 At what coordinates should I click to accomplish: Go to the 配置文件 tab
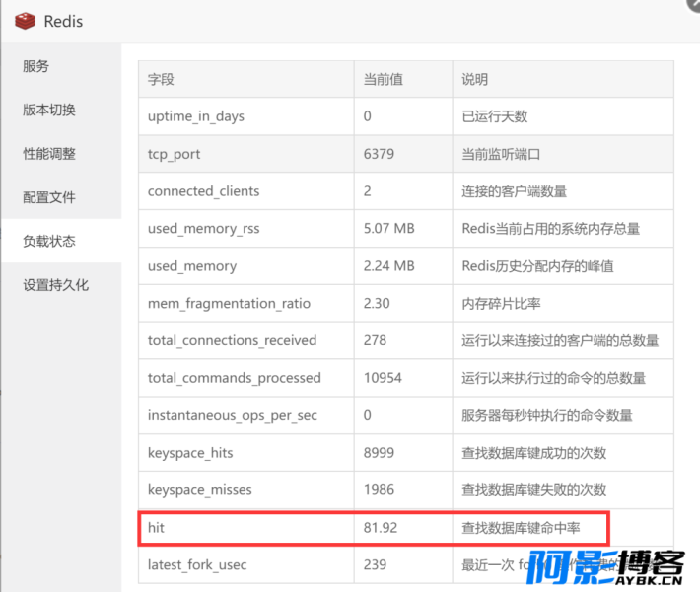(x=49, y=197)
